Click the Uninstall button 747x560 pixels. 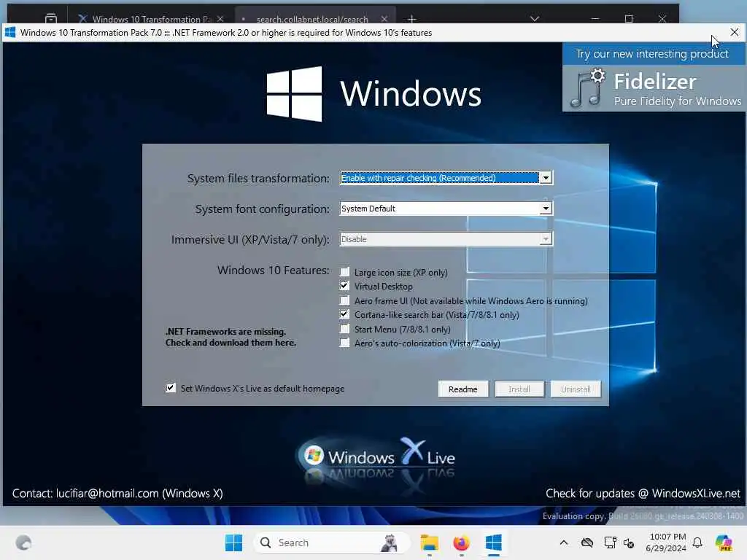(576, 389)
